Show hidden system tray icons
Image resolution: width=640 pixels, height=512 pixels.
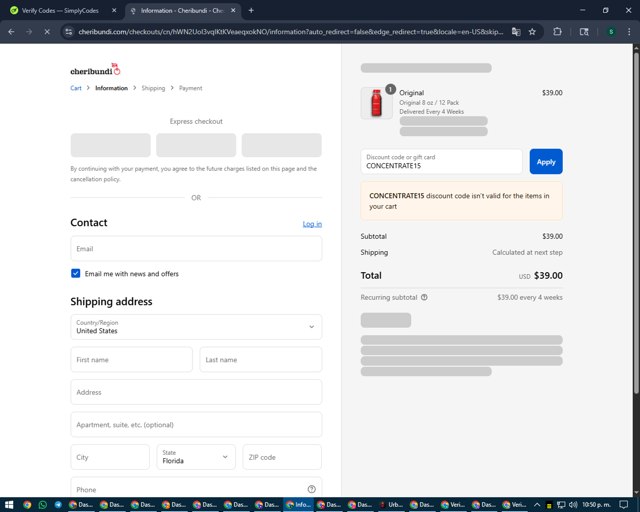tap(537, 505)
